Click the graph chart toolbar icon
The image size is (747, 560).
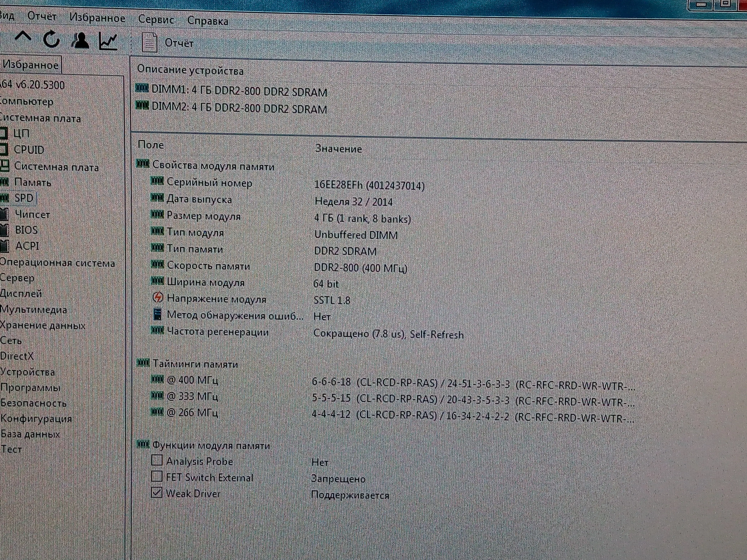[108, 41]
